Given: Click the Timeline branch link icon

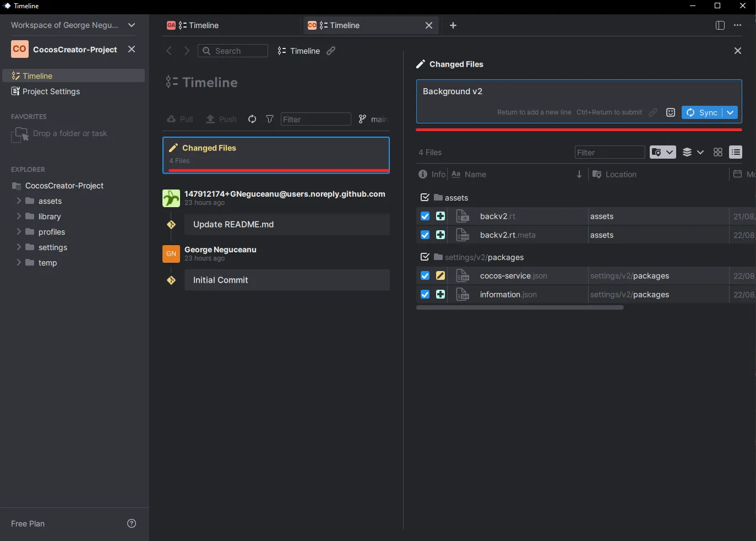Looking at the screenshot, I should tap(330, 51).
